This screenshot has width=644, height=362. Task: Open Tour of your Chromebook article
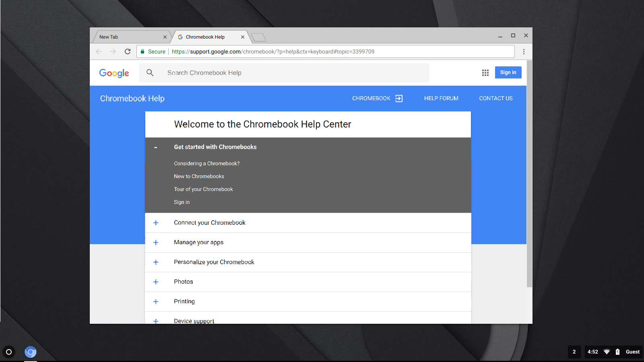point(203,189)
